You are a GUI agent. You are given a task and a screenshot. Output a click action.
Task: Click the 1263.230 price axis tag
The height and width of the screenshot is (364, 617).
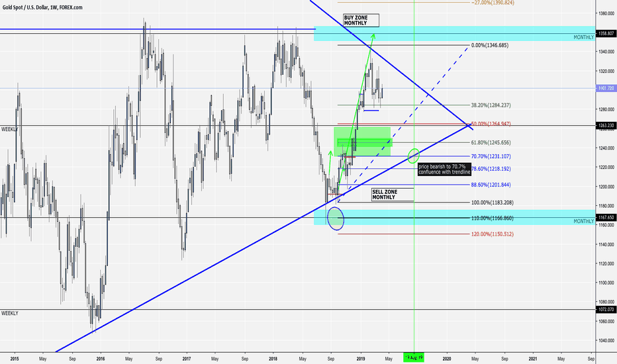606,126
